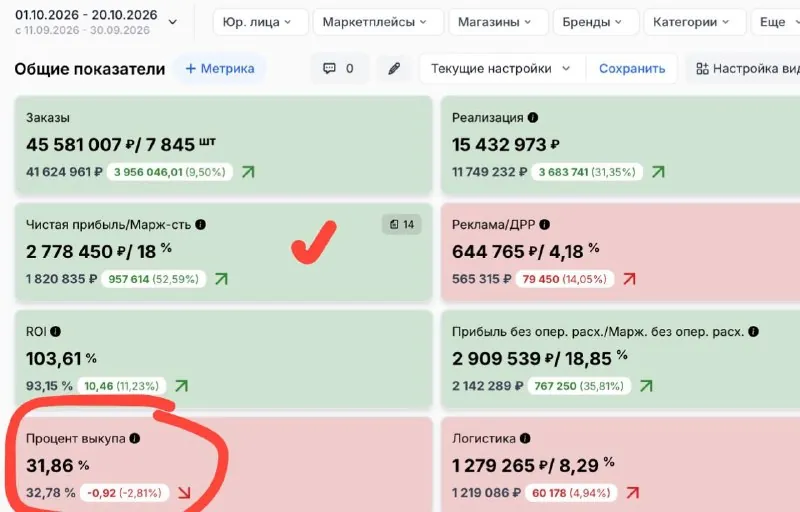This screenshot has height=512, width=800.
Task: Click the delta badge 10,46 (11,23%)
Action: tap(121, 386)
